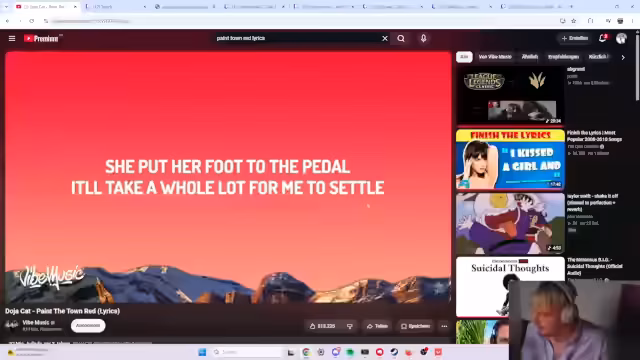Switch to the third browser tab
Image resolution: width=640 pixels, height=360 pixels.
pos(185,7)
